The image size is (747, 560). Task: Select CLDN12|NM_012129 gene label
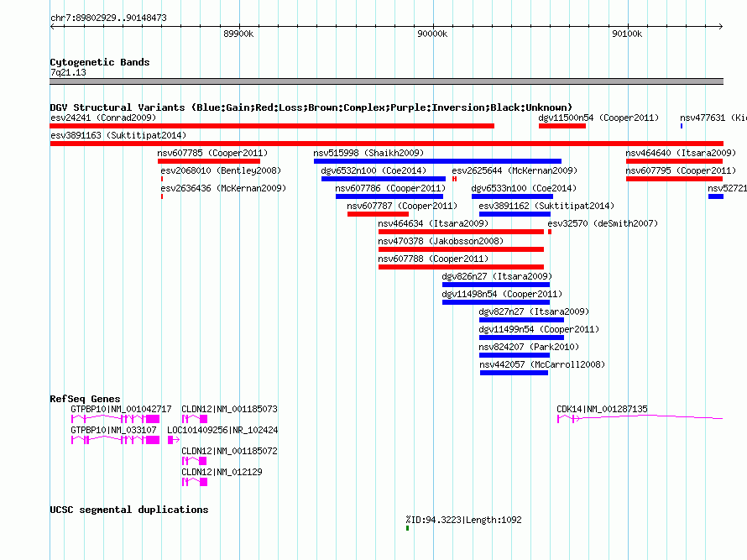click(x=222, y=472)
